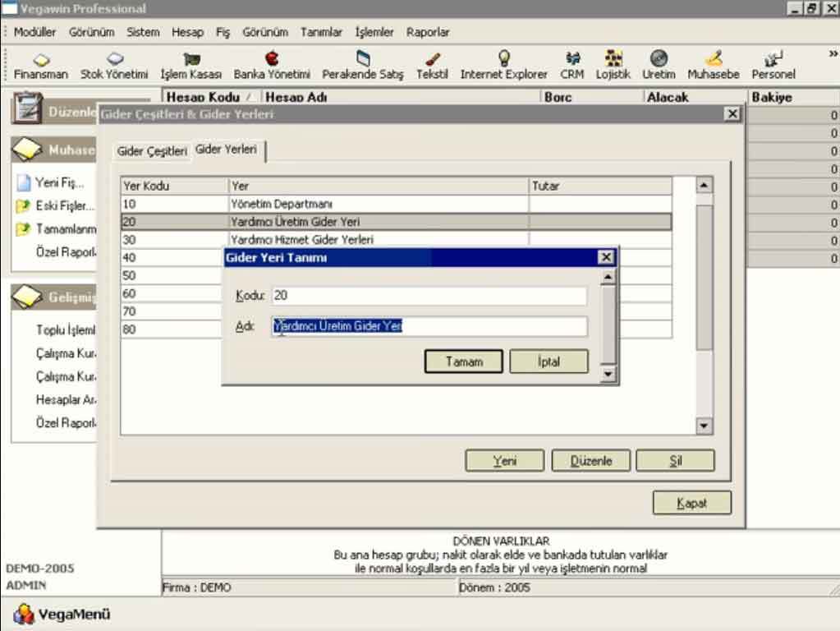Viewport: 840px width, 631px height.
Task: Click the Gider Yerleri list scrollbar thumb
Action: [704, 278]
